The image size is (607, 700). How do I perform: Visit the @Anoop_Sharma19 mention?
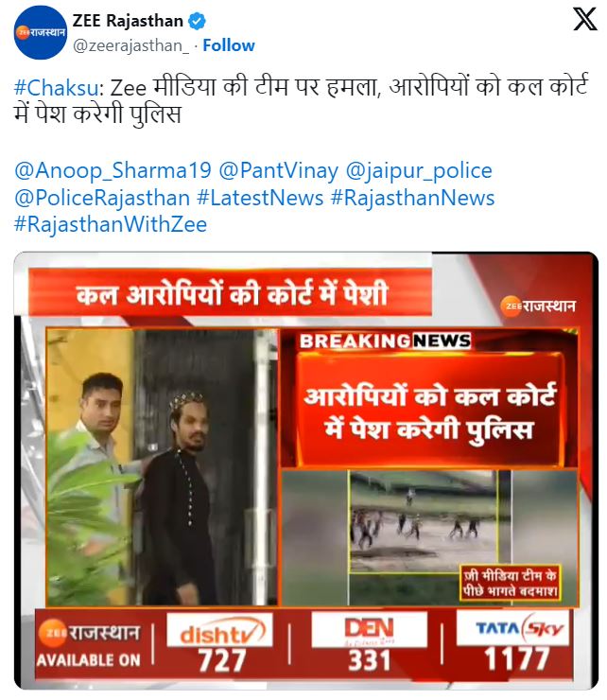113,170
